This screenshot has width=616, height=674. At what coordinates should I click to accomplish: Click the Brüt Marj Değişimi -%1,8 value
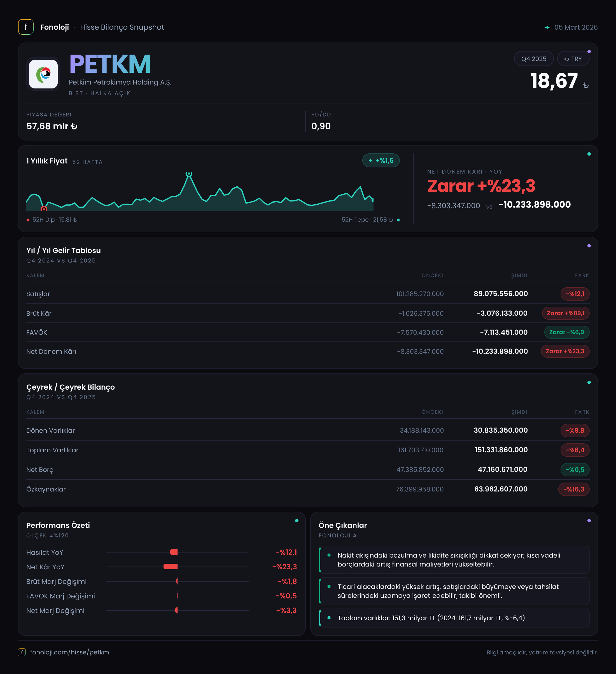pos(287,581)
